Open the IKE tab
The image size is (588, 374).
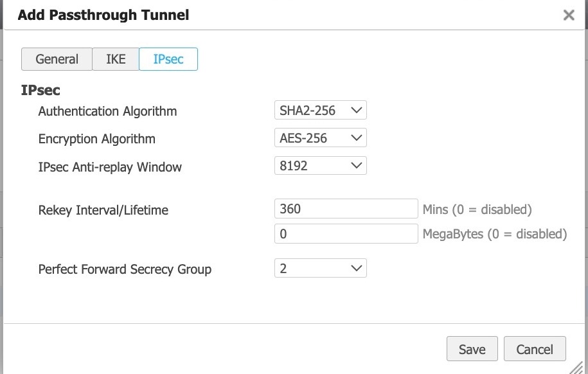coord(115,59)
